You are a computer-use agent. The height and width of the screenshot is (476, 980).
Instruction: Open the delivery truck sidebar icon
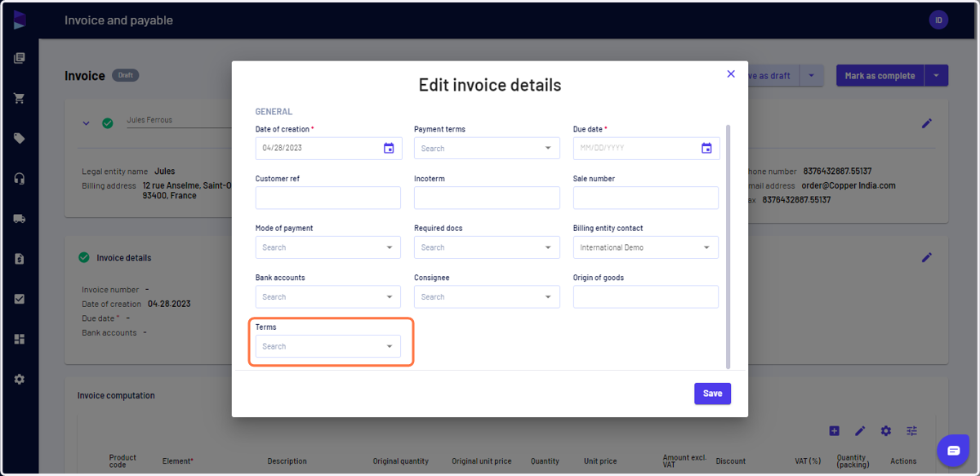click(20, 219)
